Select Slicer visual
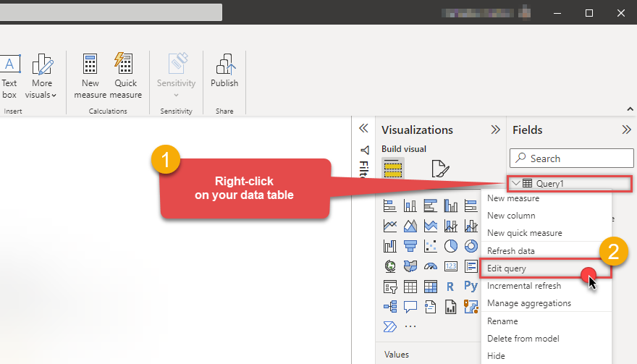Image resolution: width=637 pixels, height=364 pixels. (390, 287)
